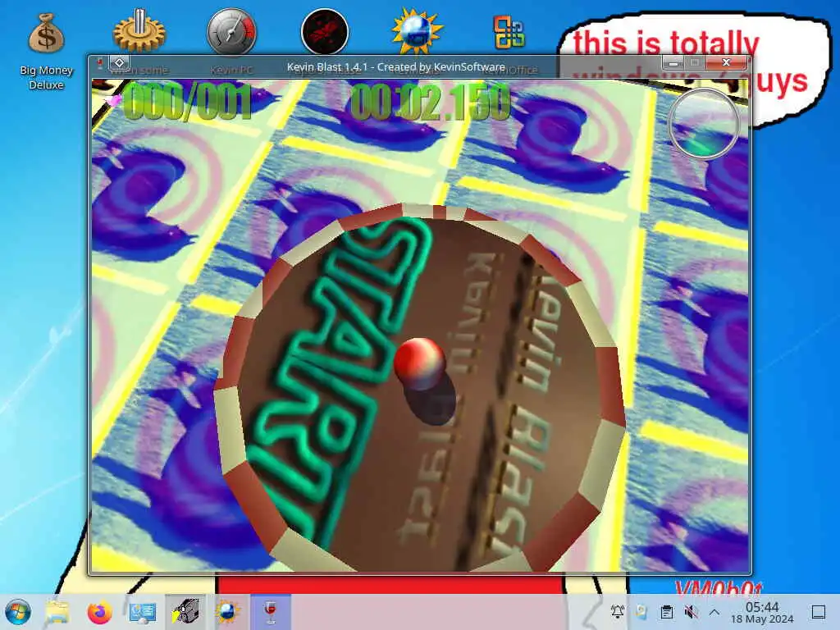Open the clipboard tray icon
This screenshot has width=840, height=630.
pos(666,611)
